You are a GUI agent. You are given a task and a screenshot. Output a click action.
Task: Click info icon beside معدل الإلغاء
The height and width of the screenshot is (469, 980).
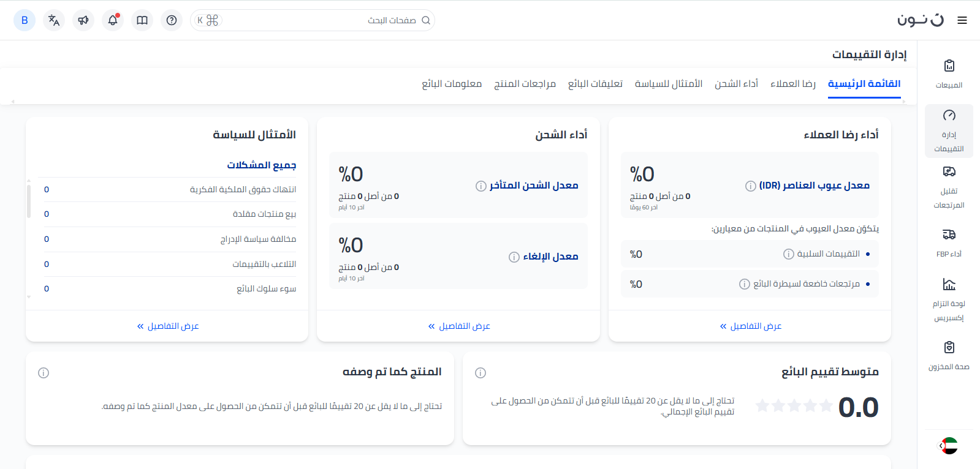tap(514, 257)
